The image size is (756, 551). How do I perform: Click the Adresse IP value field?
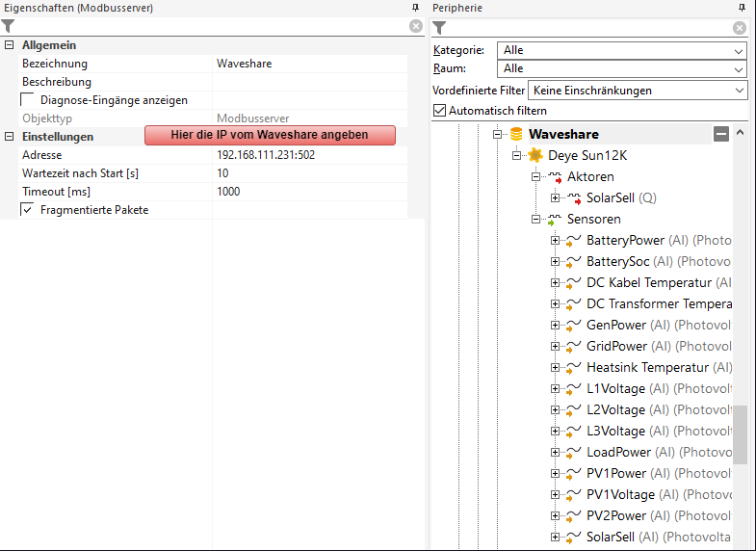pos(308,155)
